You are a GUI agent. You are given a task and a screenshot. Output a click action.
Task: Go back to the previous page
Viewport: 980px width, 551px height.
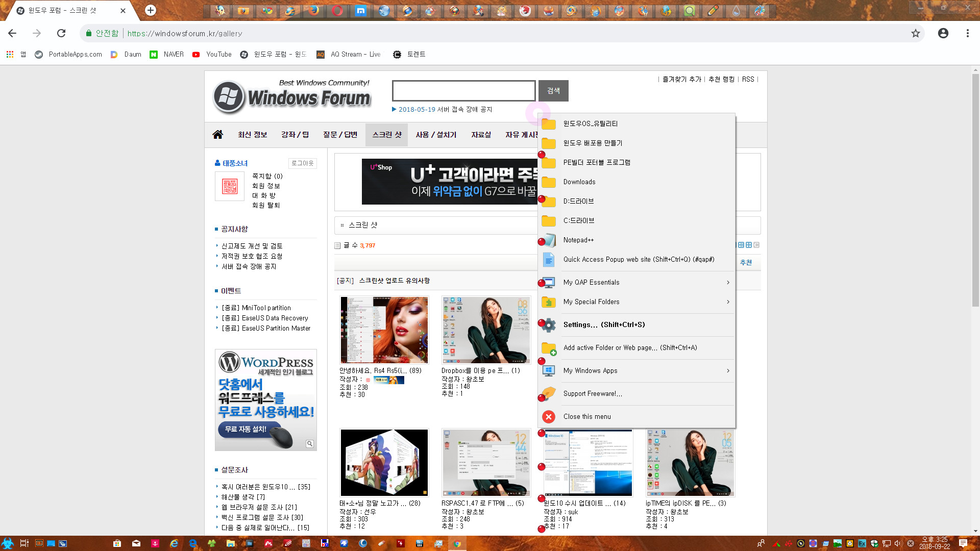pyautogui.click(x=12, y=33)
